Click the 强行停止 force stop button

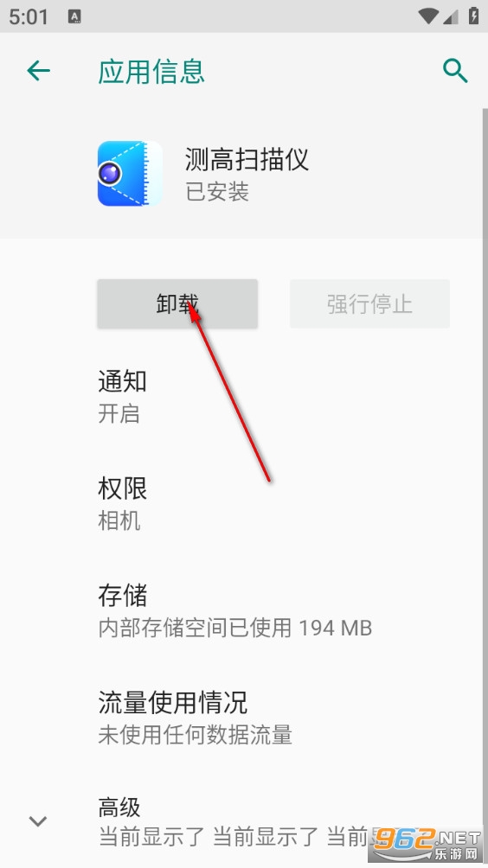coord(369,304)
